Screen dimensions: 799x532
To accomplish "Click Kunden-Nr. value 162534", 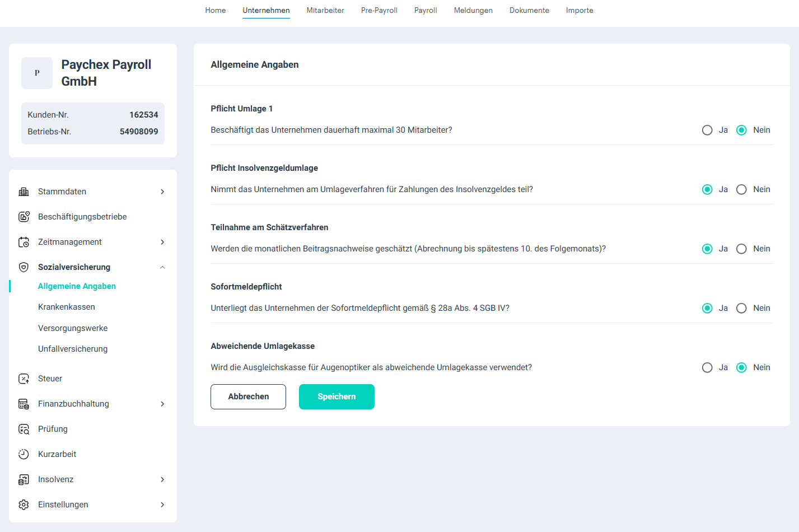I will (144, 115).
